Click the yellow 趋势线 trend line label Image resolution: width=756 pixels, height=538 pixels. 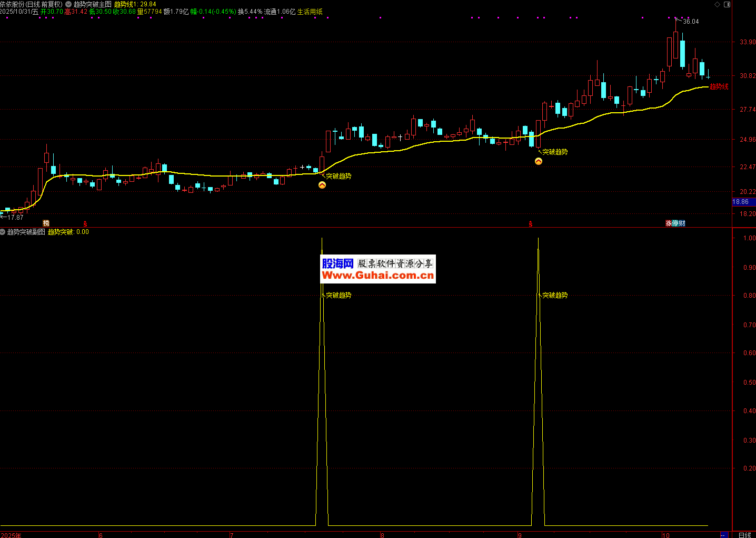click(719, 86)
